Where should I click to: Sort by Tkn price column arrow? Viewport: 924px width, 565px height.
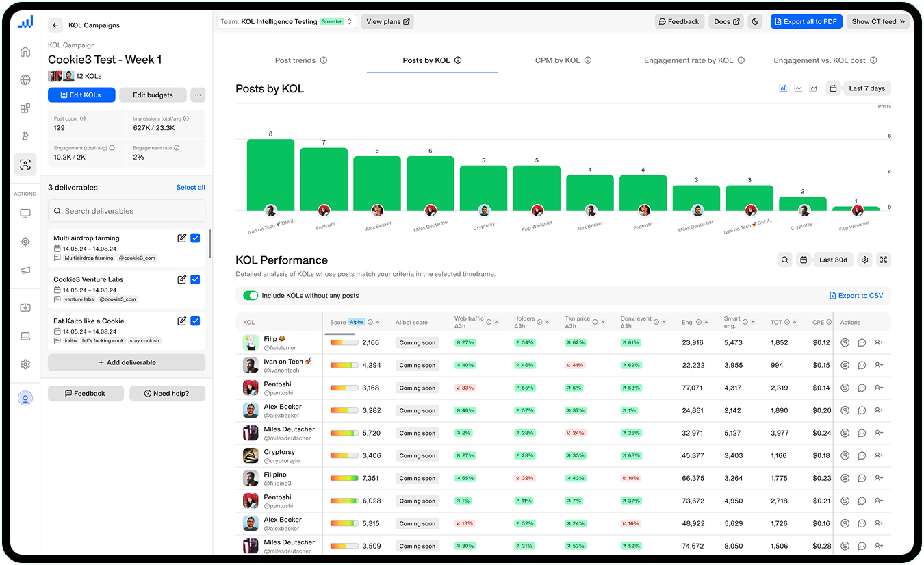pos(604,322)
